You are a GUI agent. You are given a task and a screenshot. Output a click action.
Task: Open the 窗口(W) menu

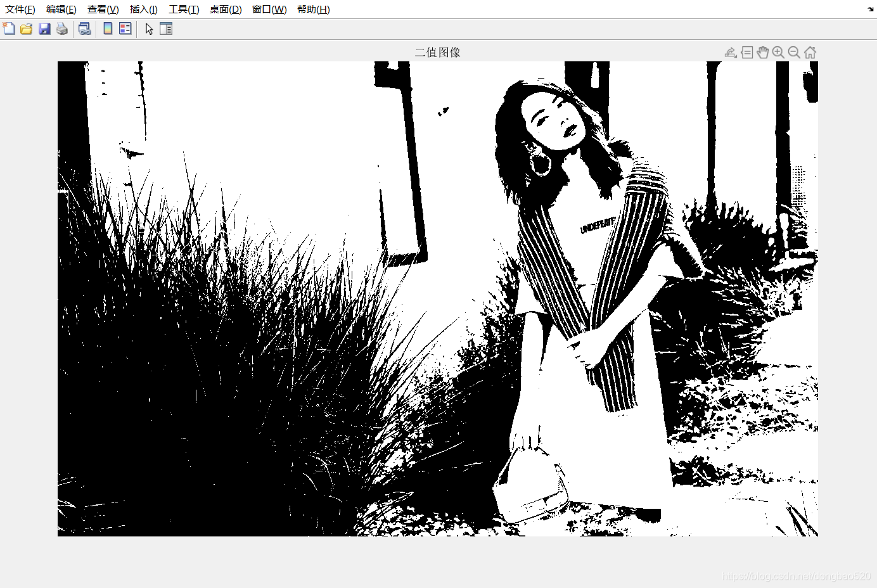(269, 10)
